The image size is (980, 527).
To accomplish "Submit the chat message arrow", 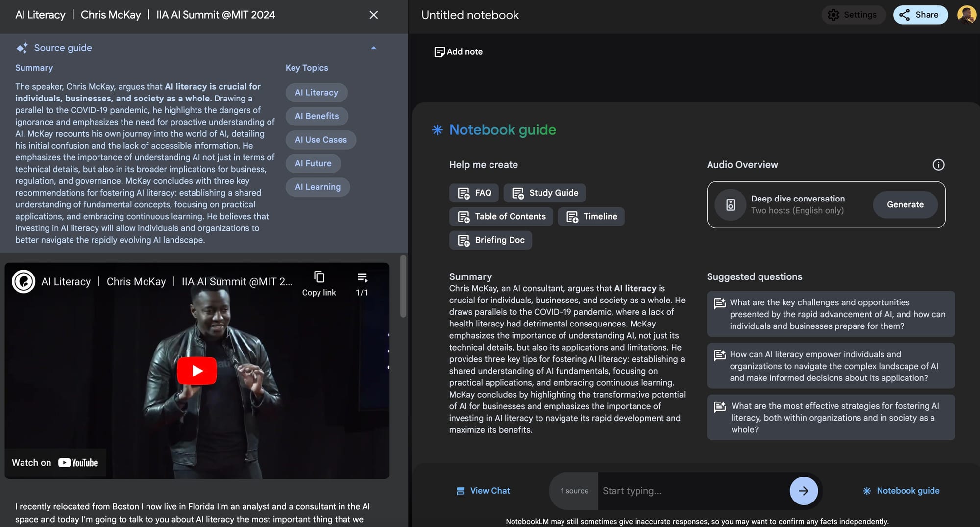I will tap(804, 491).
